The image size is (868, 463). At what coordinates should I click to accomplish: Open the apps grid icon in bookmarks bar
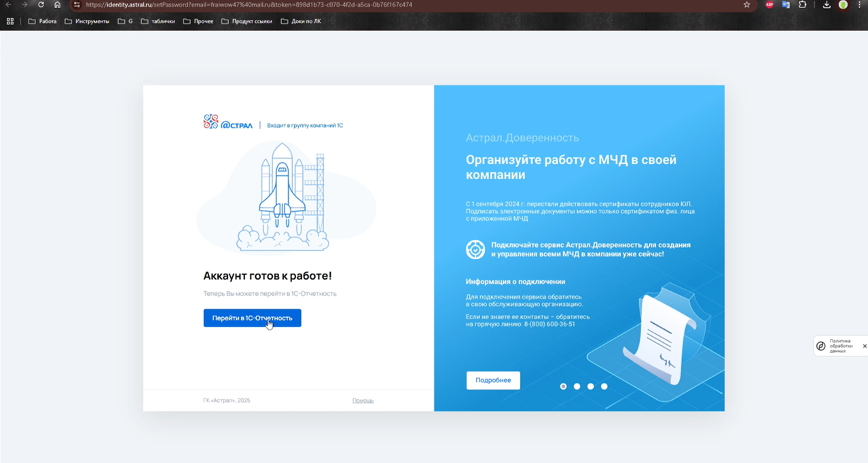tap(10, 21)
